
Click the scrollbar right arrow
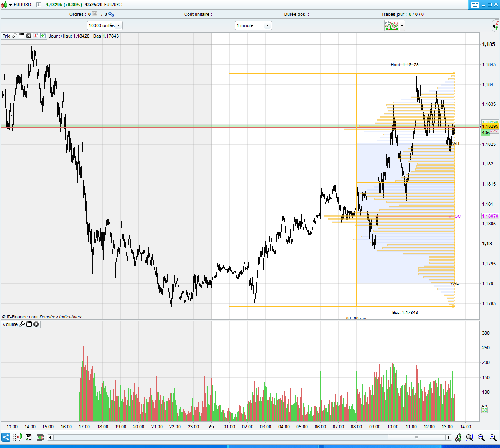tap(449, 438)
